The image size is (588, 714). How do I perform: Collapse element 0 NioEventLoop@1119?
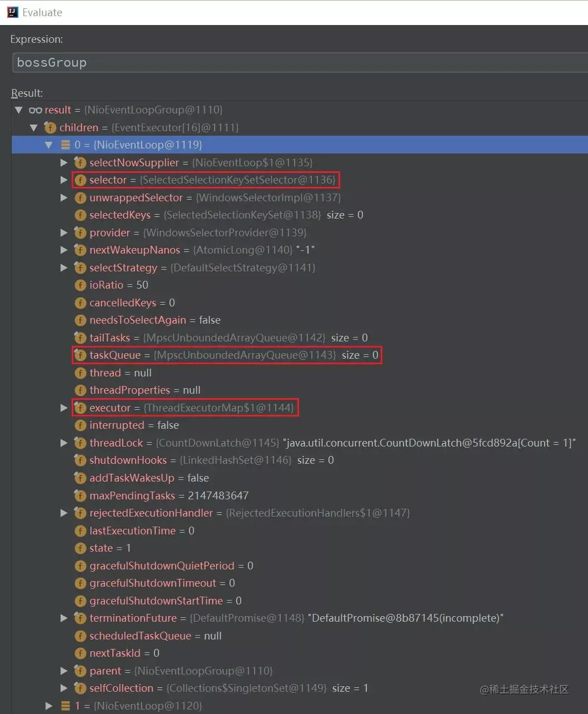(x=49, y=145)
